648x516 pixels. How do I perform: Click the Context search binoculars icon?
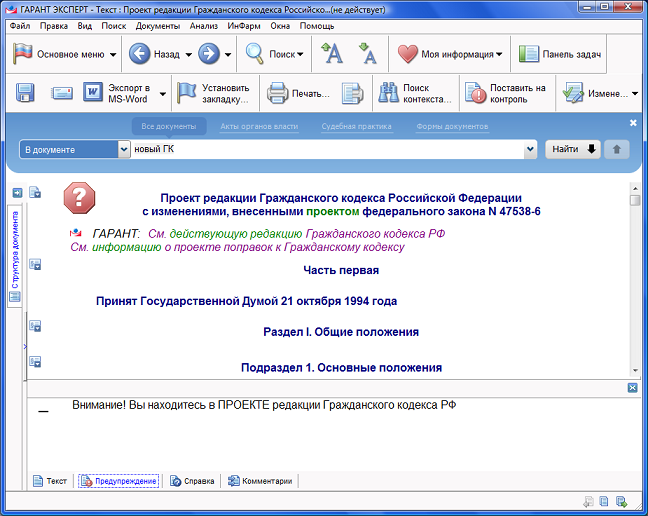point(387,94)
